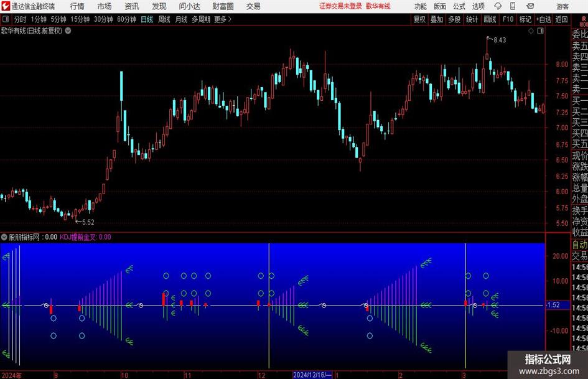Expand the 歌华有线 chart title dropdown arrow
The image size is (588, 379).
click(68, 30)
